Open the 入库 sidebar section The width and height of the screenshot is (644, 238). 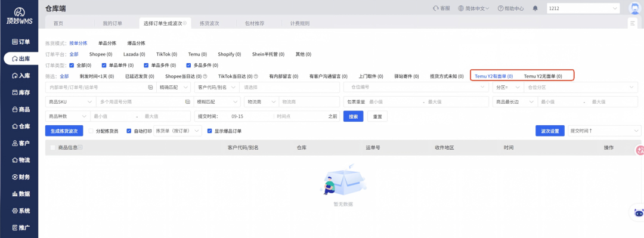pyautogui.click(x=21, y=76)
